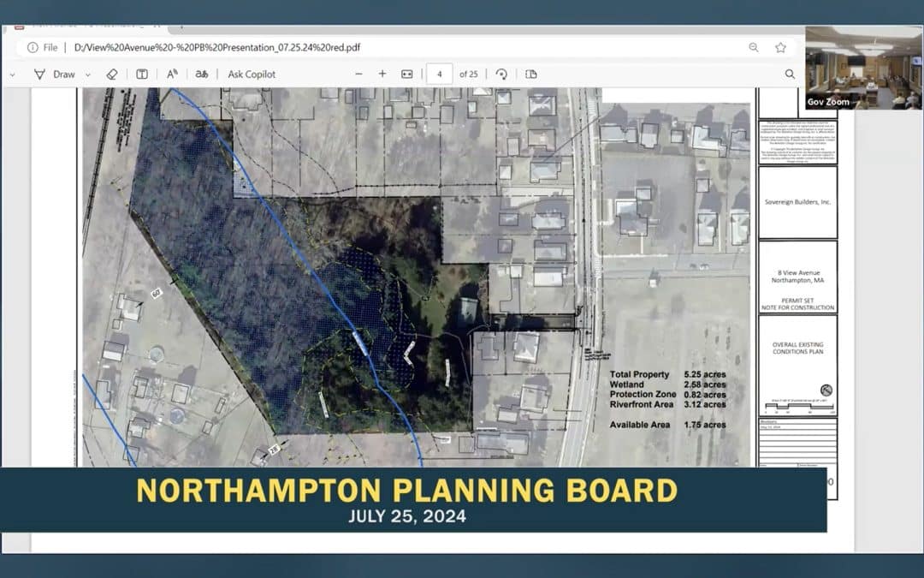
Task: Click the 'of 25' page count text
Action: point(469,74)
